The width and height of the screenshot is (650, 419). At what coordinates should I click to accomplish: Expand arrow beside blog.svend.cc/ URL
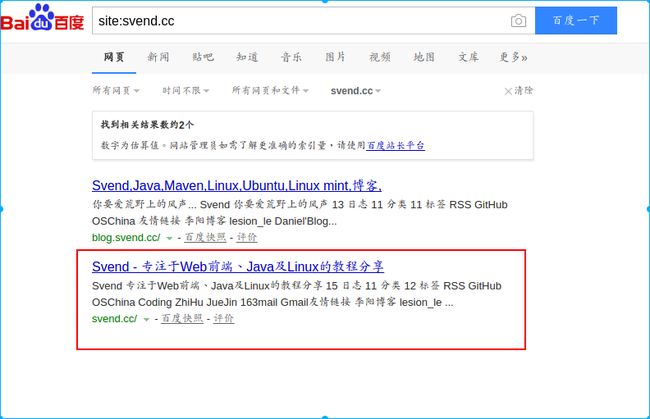point(169,238)
